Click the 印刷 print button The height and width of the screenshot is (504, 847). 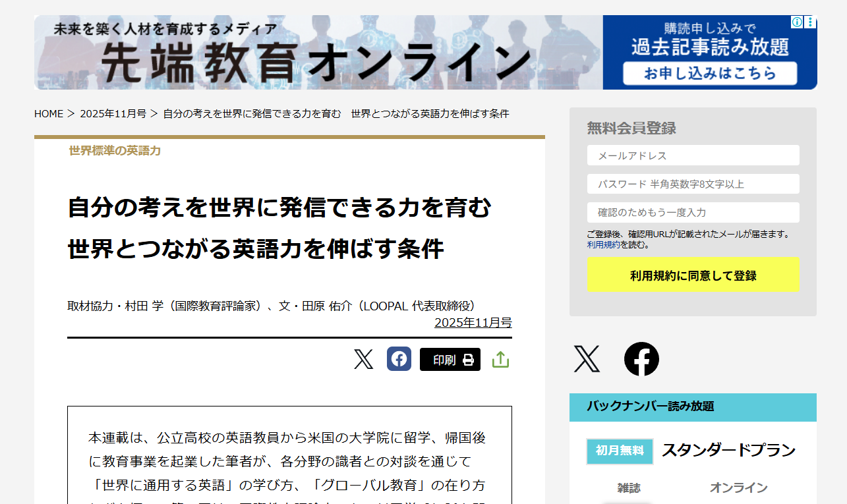pyautogui.click(x=450, y=360)
